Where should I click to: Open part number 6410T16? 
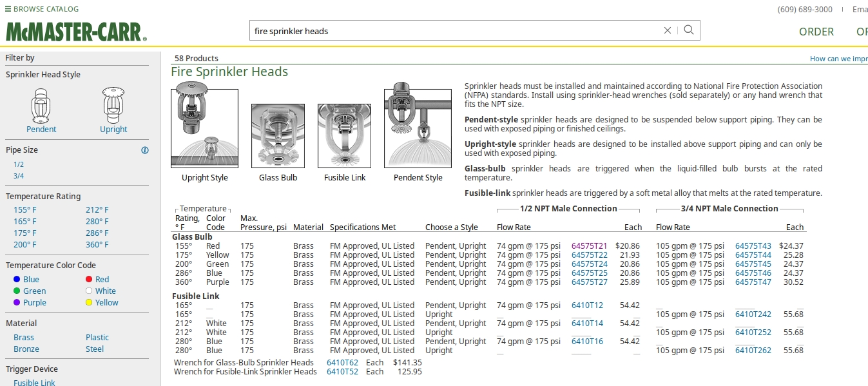[x=588, y=341]
